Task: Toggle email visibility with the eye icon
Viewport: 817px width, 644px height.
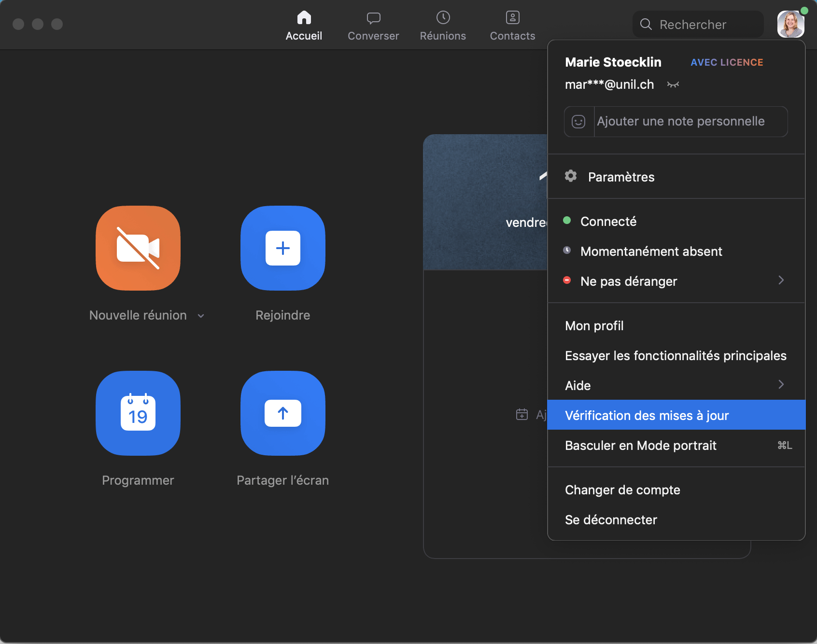Action: point(673,85)
